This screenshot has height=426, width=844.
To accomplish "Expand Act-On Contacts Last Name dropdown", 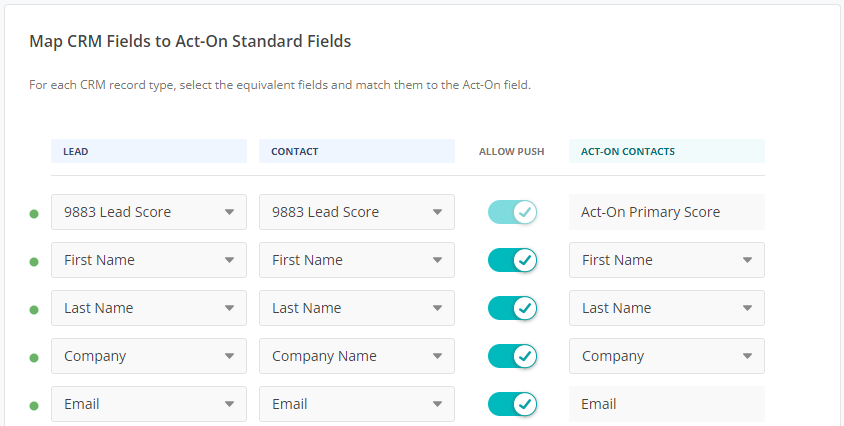I will coord(666,308).
